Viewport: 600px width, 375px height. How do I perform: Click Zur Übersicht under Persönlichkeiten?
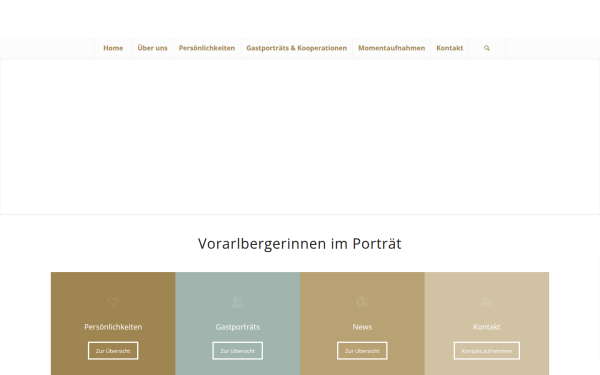pyautogui.click(x=113, y=351)
